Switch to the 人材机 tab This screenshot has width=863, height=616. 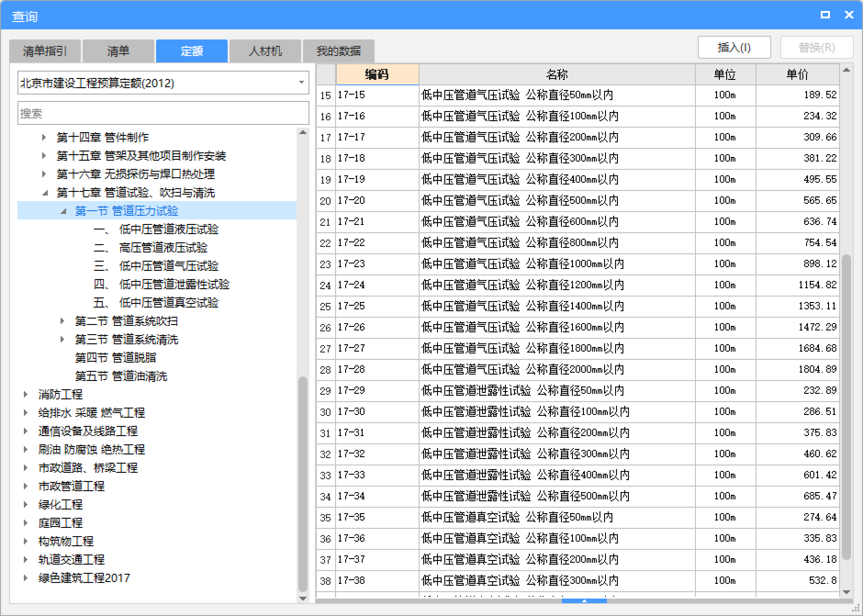(x=265, y=51)
